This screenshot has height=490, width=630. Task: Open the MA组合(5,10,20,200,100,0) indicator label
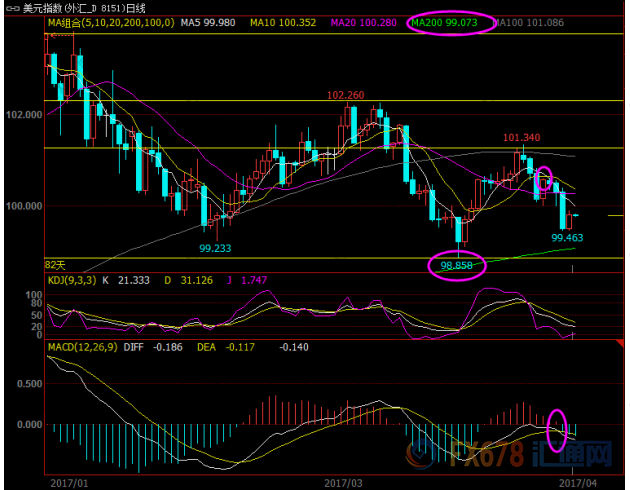111,22
